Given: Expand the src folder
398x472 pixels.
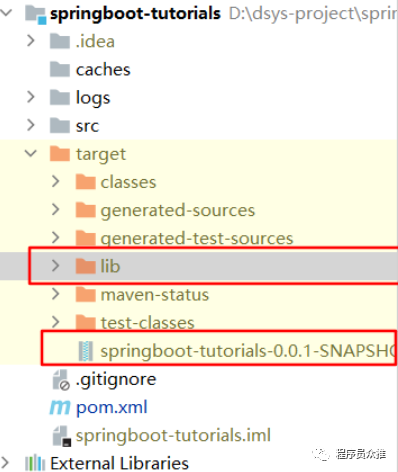Looking at the screenshot, I should point(31,125).
